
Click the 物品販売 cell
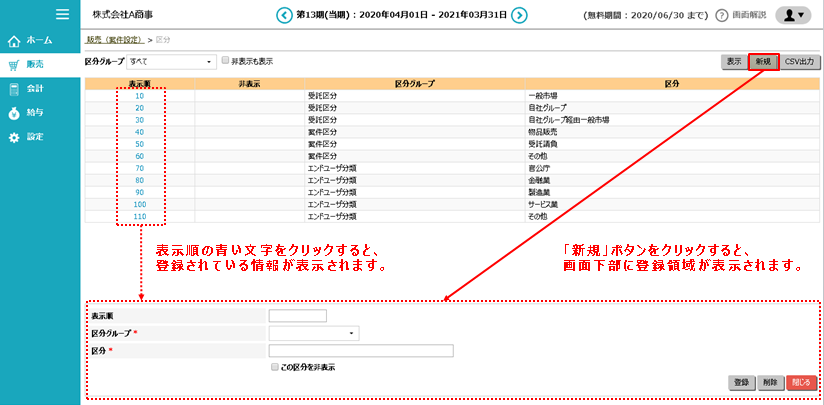pyautogui.click(x=672, y=132)
